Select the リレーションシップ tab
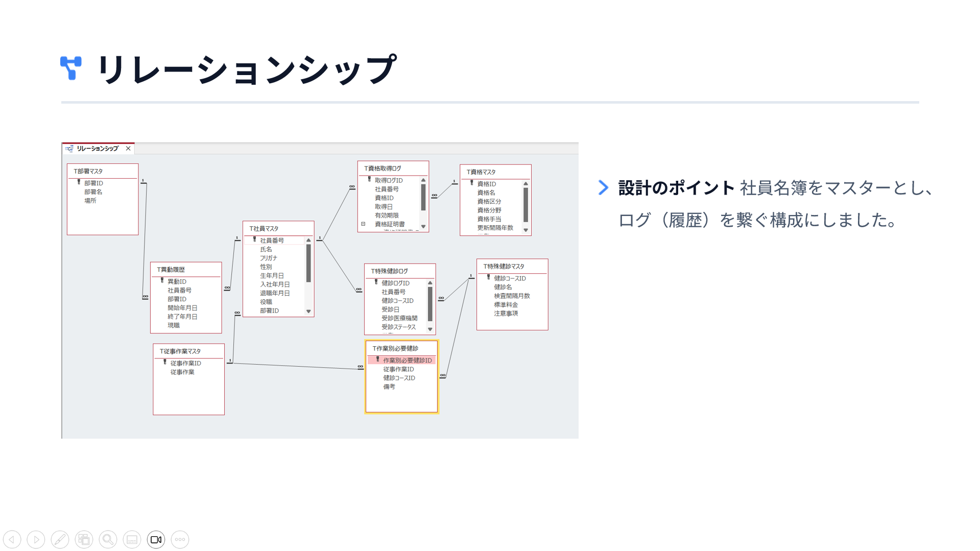The width and height of the screenshot is (980, 551). (x=97, y=149)
